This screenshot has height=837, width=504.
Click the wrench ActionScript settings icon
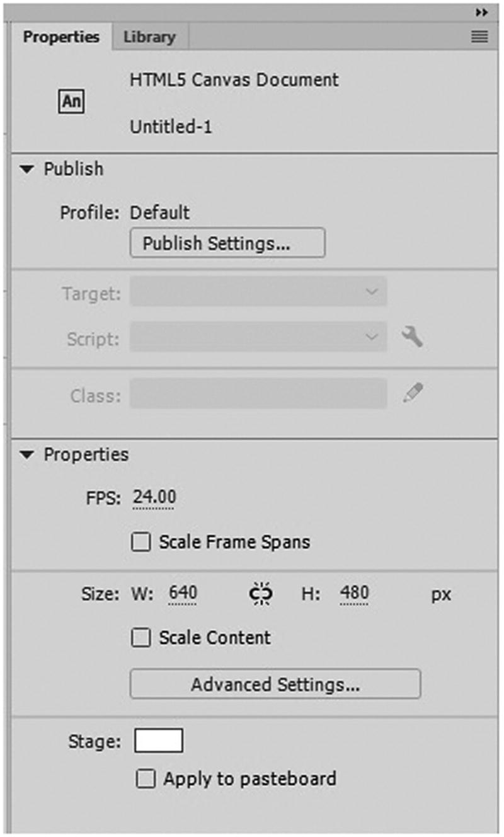pyautogui.click(x=412, y=338)
